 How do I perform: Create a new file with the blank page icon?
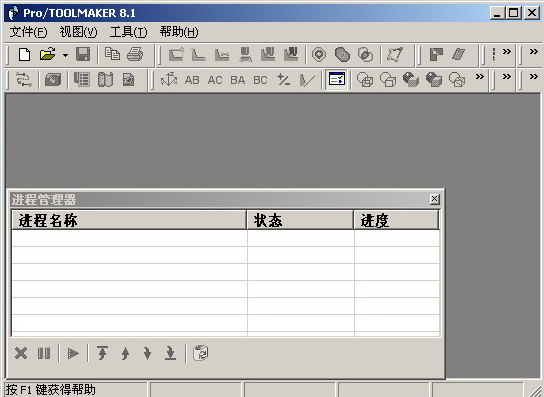click(x=24, y=54)
